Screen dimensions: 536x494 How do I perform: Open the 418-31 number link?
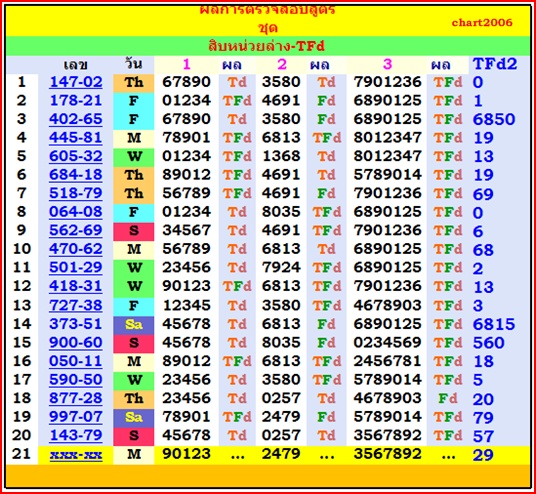pyautogui.click(x=76, y=286)
